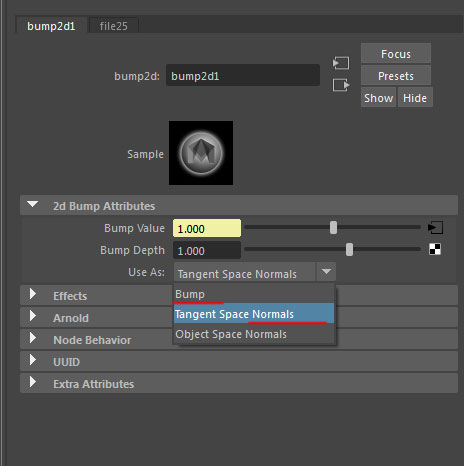Switch to the bump2d1 tab

coord(51,26)
